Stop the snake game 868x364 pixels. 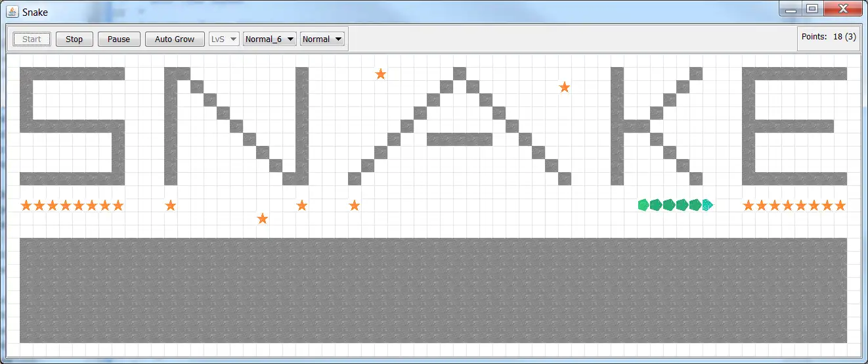pos(74,39)
